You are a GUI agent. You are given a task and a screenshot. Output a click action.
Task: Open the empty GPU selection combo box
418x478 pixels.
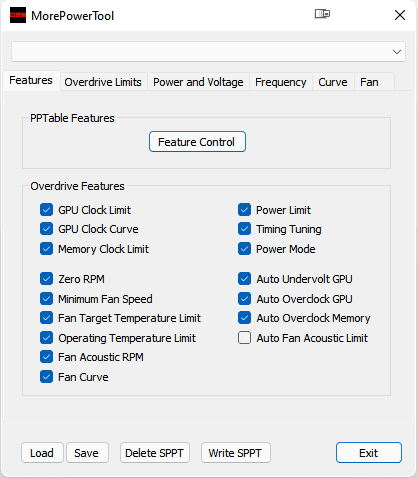click(x=208, y=52)
